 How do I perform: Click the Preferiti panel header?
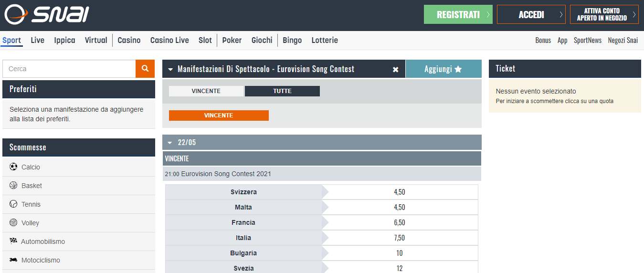tap(79, 89)
